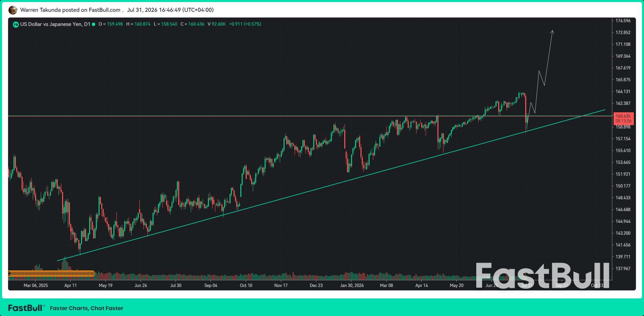
Task: Click price axis label 137.967
Action: (x=623, y=269)
